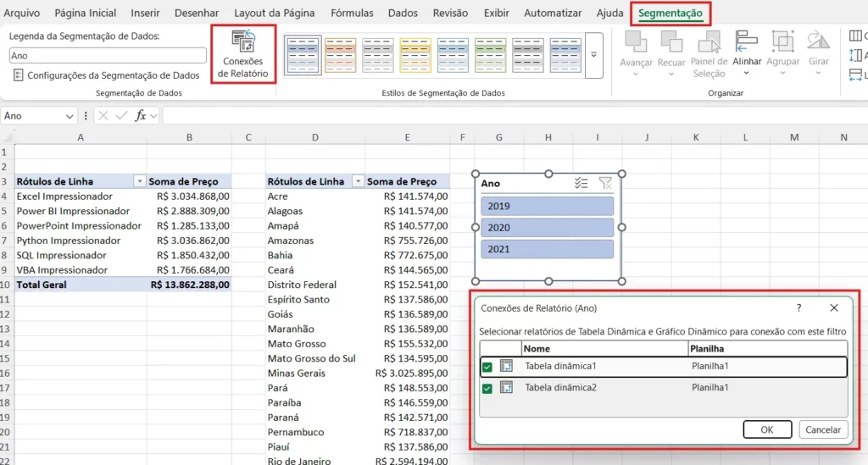Toggle multi-select in Ano slicer
Viewport: 868px width, 465px height.
[581, 183]
